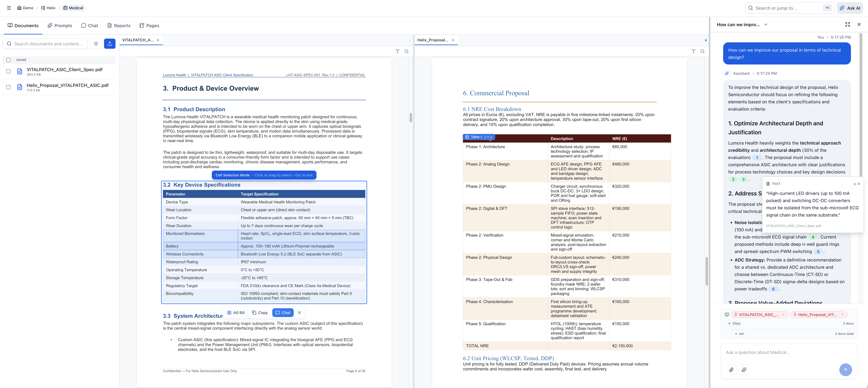
Task: Click the TOTAL NRE cell in proposal table
Action: tap(505, 346)
